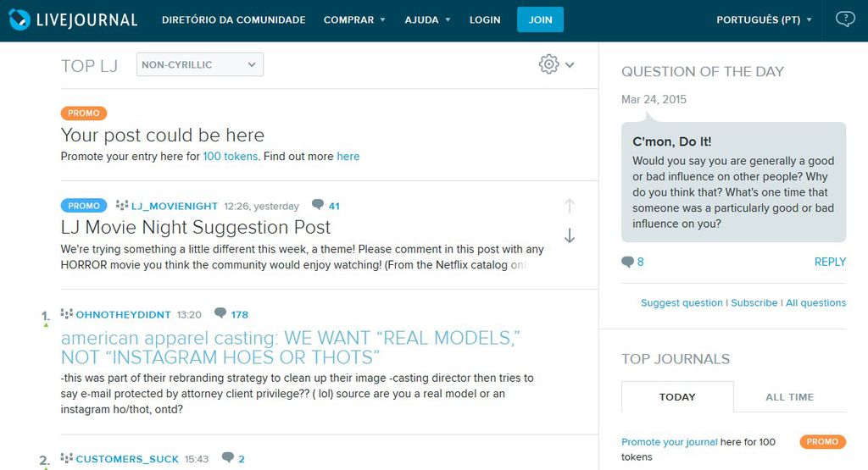Click the community icon beside LJ_MOVIENIGHT
The image size is (868, 470).
pyautogui.click(x=122, y=205)
